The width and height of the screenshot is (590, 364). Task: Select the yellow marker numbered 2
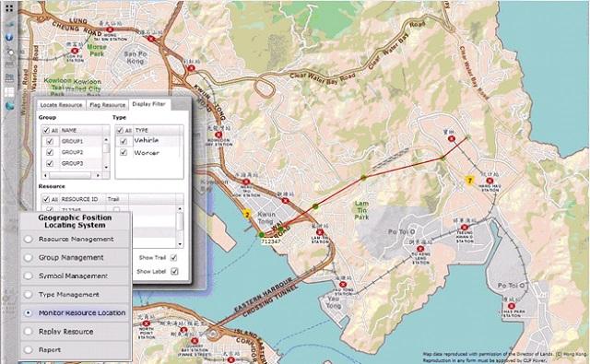click(247, 215)
